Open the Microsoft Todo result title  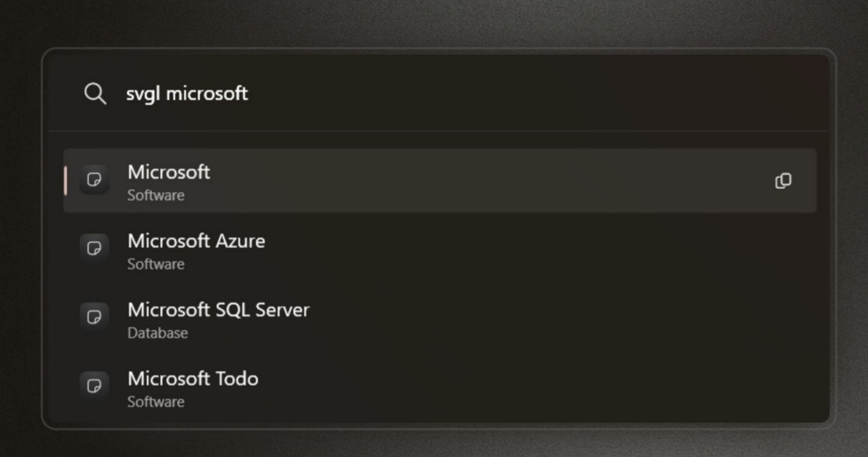click(193, 379)
